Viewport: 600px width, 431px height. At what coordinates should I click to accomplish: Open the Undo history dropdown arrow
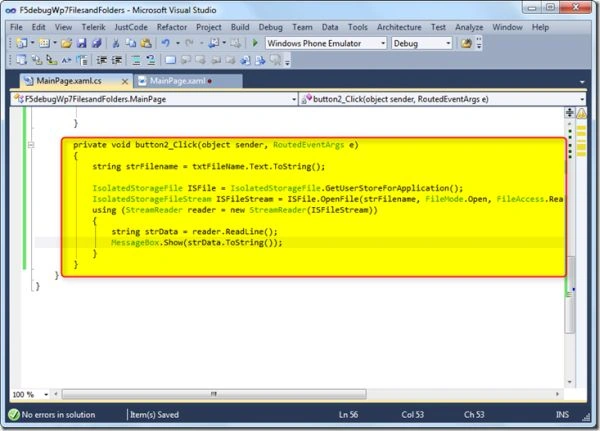pyautogui.click(x=178, y=43)
